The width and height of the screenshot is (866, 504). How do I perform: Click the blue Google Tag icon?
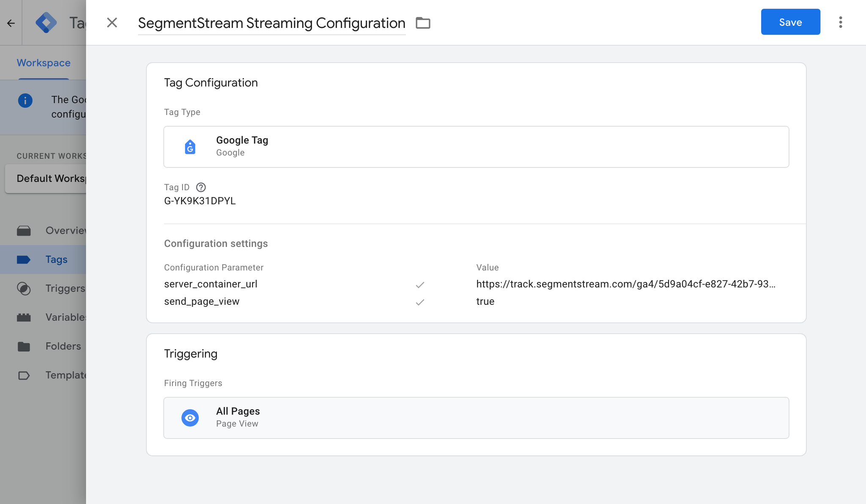(x=190, y=147)
